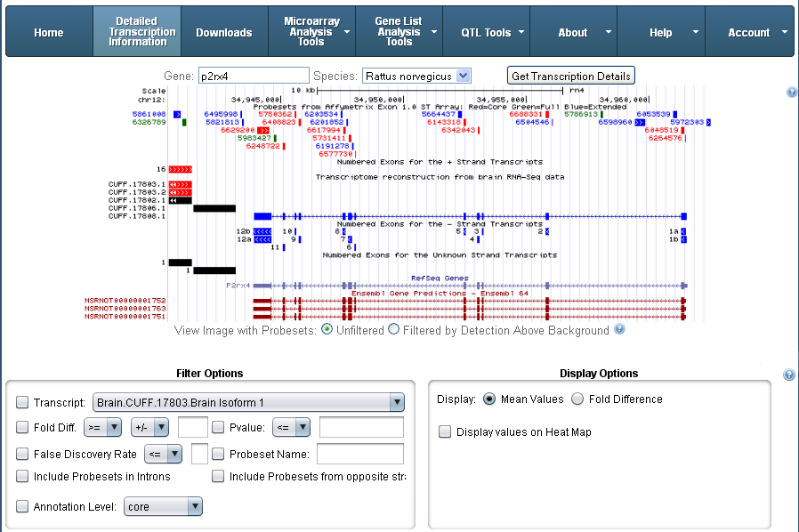The image size is (799, 532).
Task: Open the Species dropdown
Action: 416,76
